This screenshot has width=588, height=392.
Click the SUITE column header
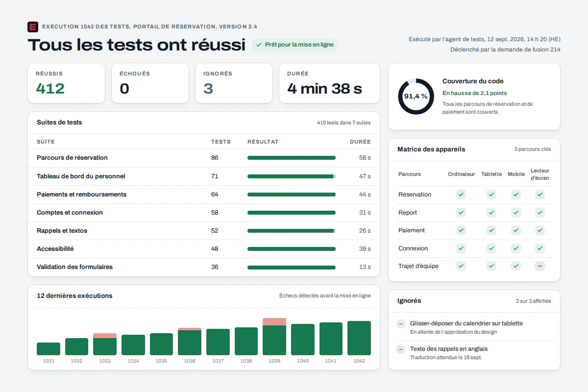(x=46, y=142)
